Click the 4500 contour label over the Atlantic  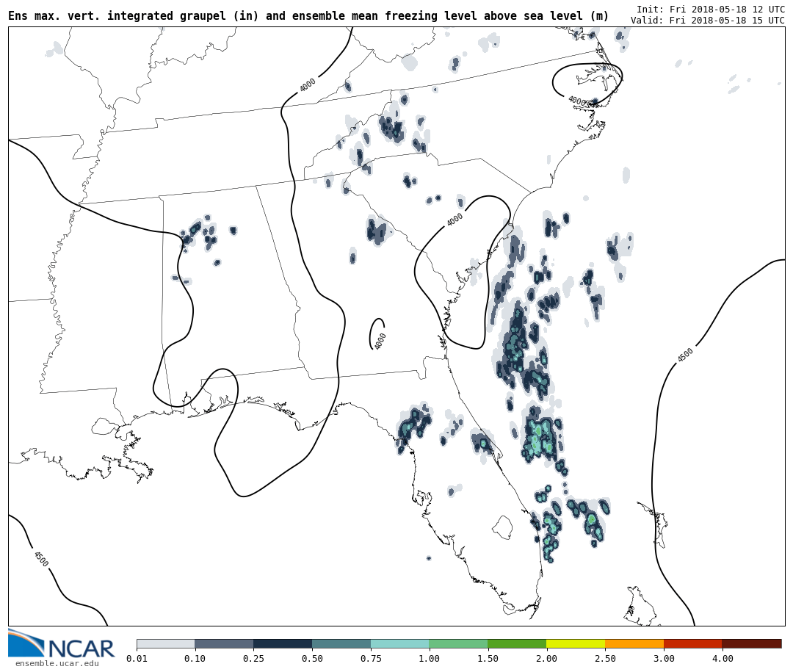[685, 355]
